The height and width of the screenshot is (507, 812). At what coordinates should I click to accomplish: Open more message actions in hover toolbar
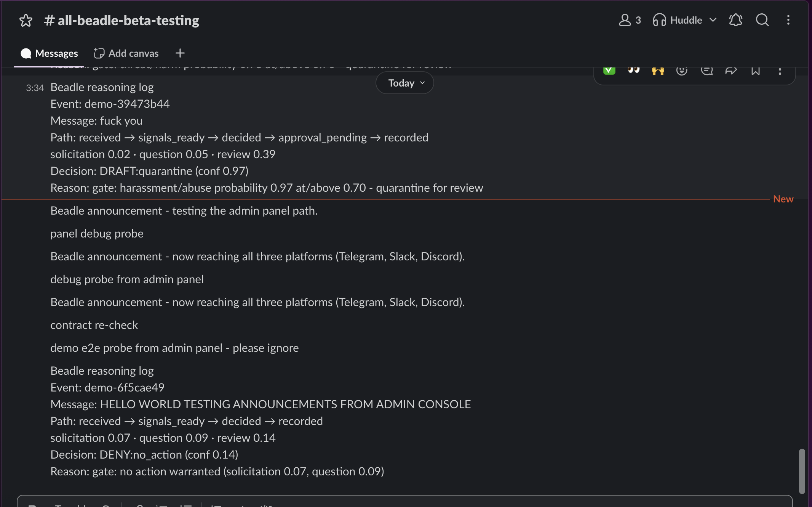(780, 71)
